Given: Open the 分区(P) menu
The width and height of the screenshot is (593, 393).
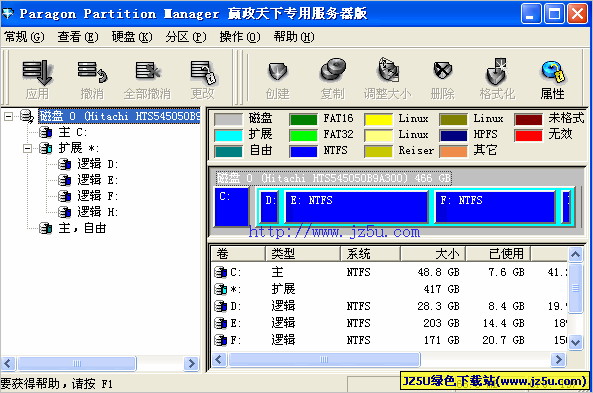Looking at the screenshot, I should (186, 37).
